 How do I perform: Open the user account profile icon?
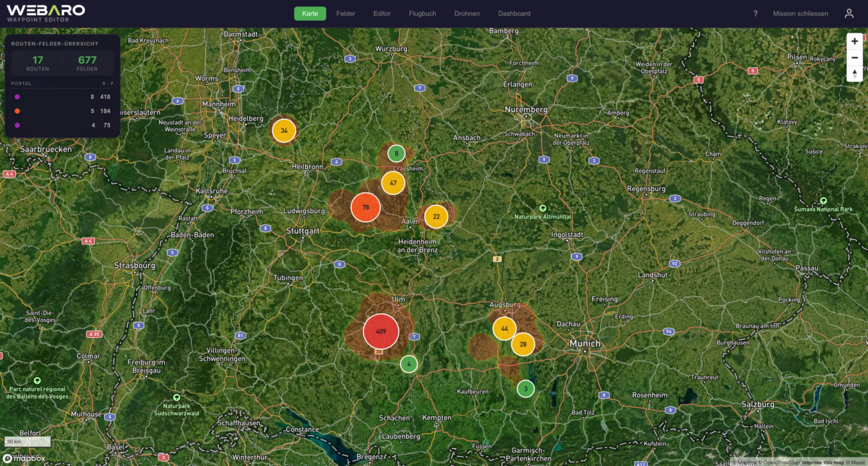849,13
